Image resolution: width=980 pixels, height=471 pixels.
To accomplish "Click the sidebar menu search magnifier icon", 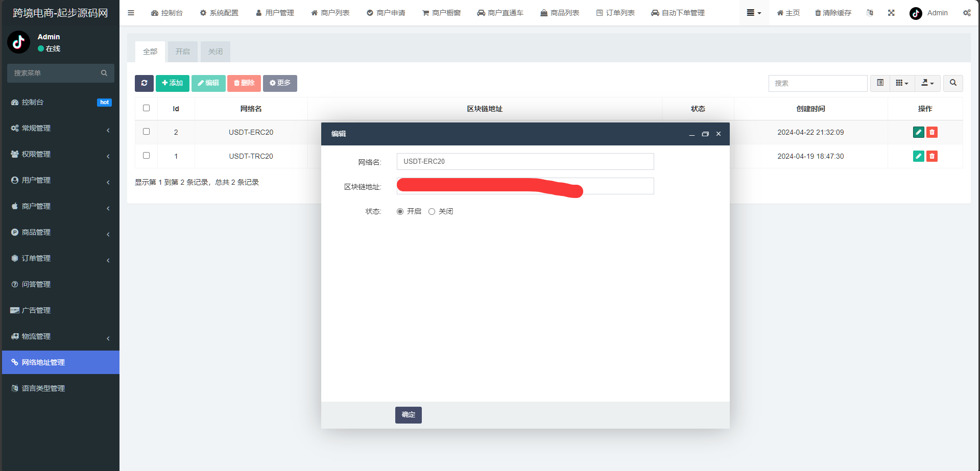I will tap(104, 73).
